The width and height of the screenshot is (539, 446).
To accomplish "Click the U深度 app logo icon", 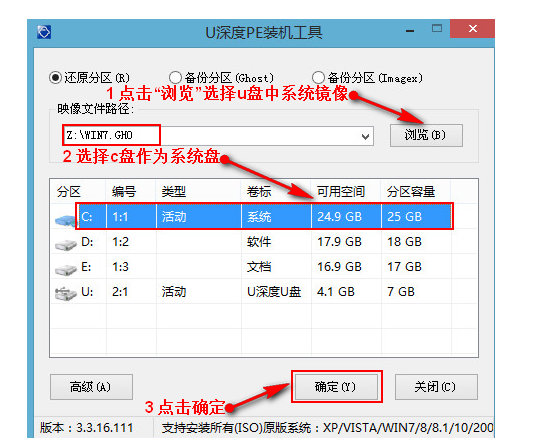I will click(44, 32).
